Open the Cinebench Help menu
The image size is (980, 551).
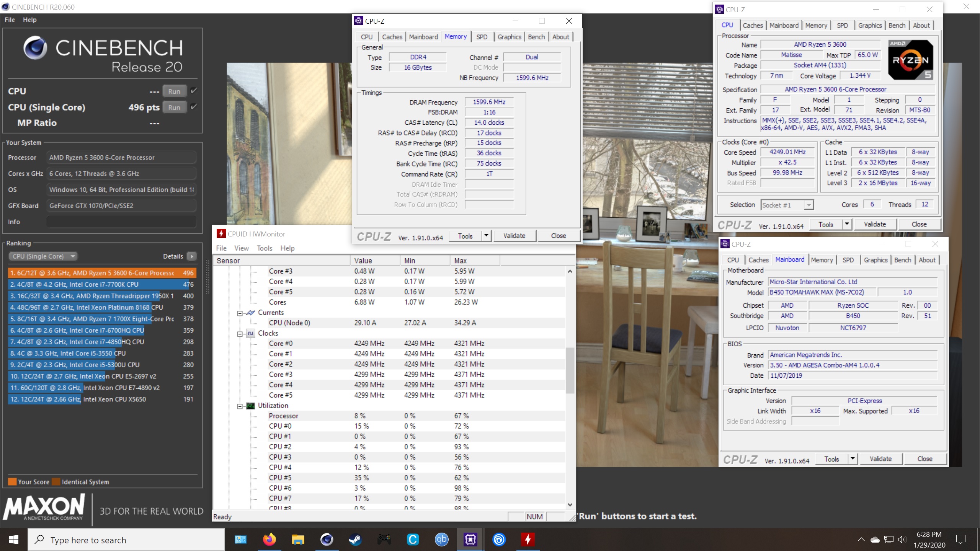pyautogui.click(x=29, y=20)
